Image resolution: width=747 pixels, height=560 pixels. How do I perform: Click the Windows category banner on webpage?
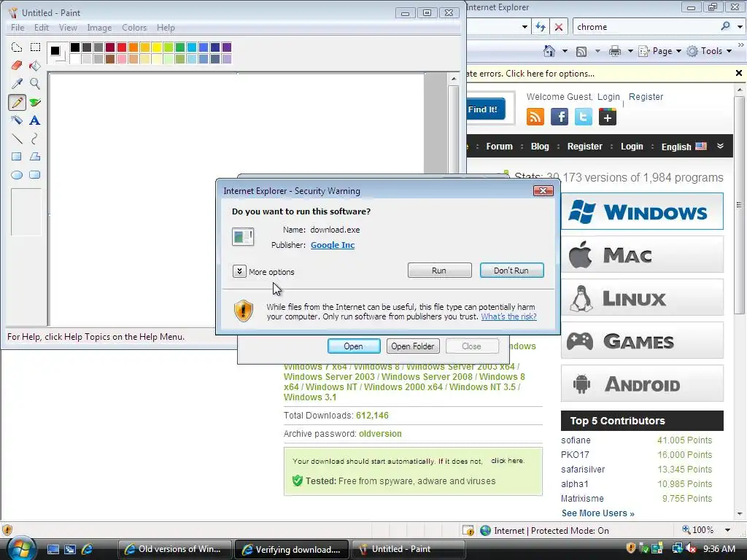click(x=642, y=211)
